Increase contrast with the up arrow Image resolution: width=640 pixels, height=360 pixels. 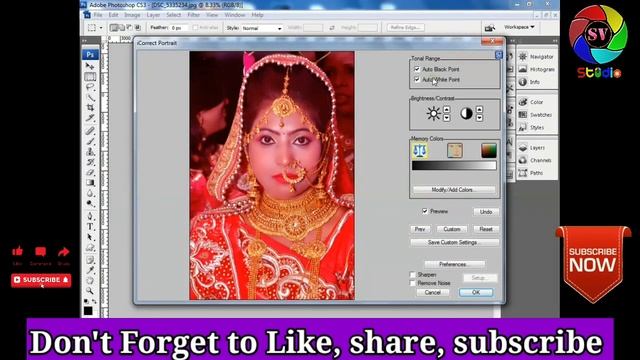[x=479, y=109]
